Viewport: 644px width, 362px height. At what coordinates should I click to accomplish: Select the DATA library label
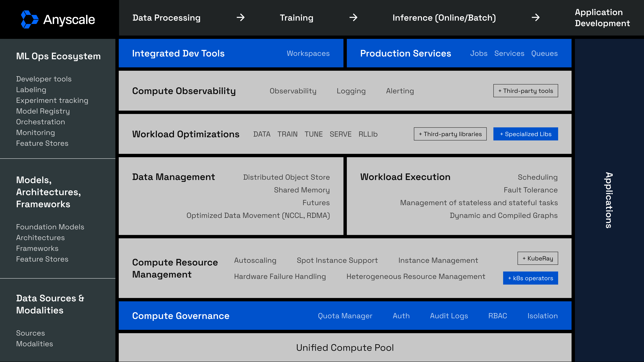[262, 134]
